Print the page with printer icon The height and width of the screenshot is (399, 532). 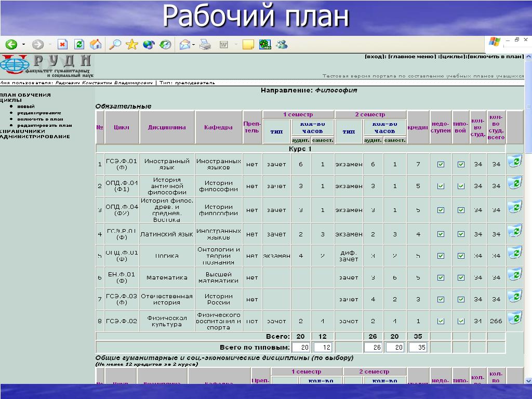(205, 45)
